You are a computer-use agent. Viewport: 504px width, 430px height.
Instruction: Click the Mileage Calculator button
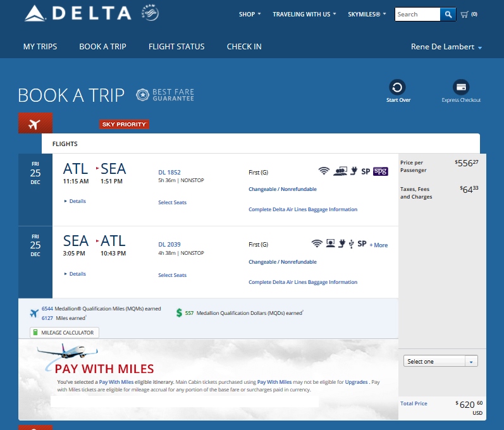pyautogui.click(x=65, y=333)
